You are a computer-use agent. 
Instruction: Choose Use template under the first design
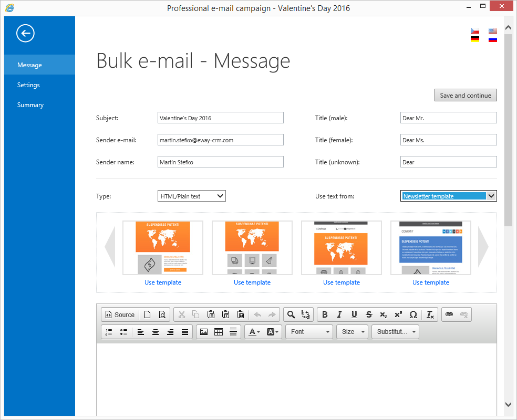pos(162,282)
